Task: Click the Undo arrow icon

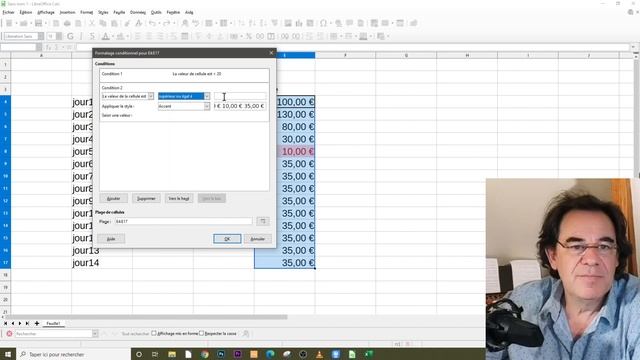Action: click(x=152, y=23)
